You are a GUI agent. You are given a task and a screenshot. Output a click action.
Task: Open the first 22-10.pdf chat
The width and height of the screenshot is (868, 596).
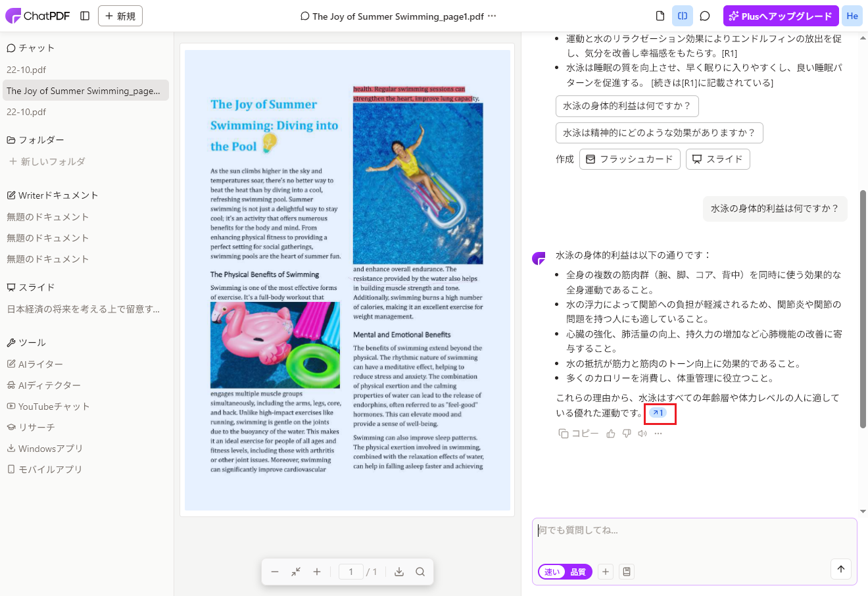(x=26, y=70)
